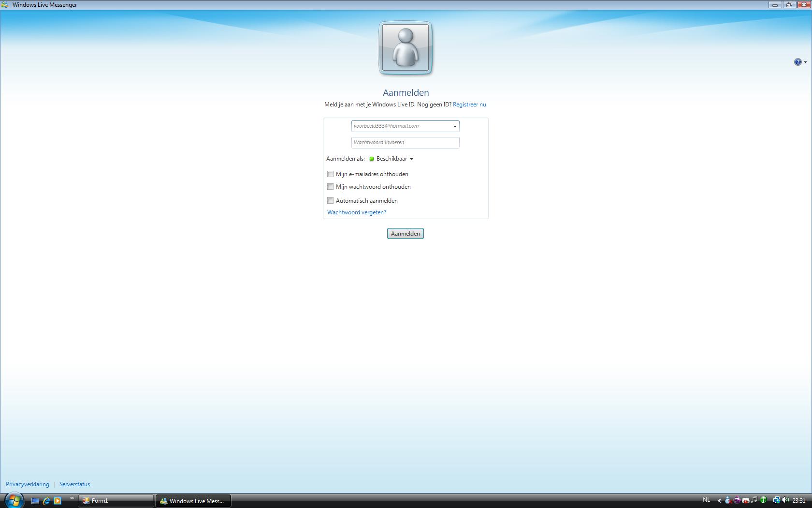Expand the e-mail address dropdown arrow
The height and width of the screenshot is (508, 812).
[455, 126]
